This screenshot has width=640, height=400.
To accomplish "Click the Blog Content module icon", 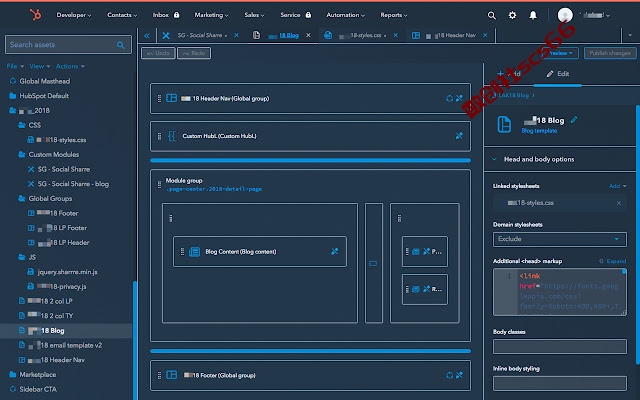I will 194,252.
